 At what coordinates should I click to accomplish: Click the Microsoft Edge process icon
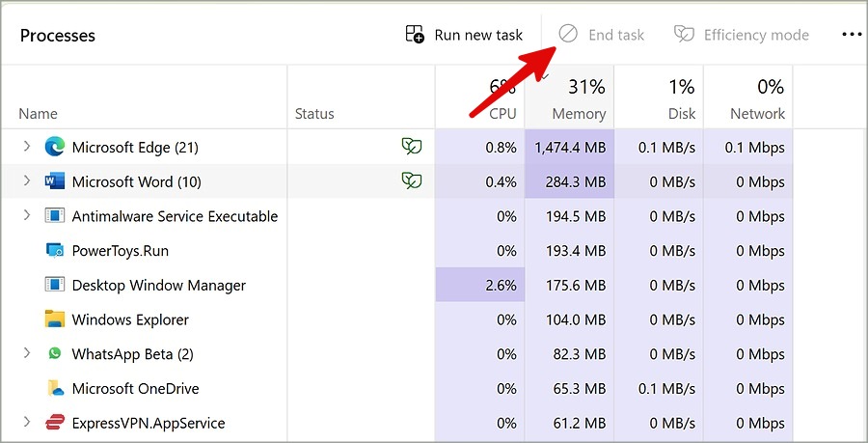point(55,147)
